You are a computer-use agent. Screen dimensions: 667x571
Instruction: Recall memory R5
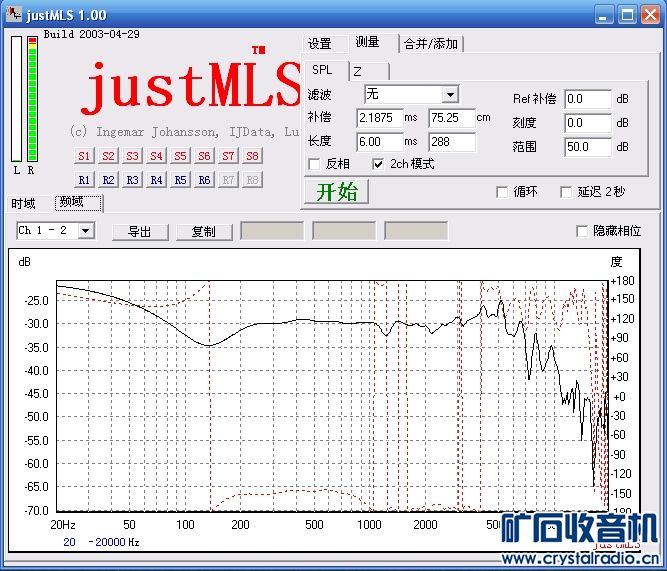(x=180, y=180)
